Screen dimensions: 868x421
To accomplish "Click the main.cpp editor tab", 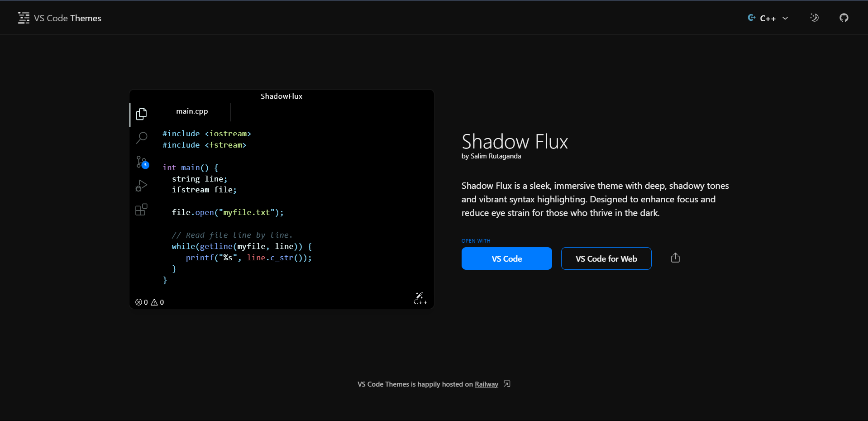I will coord(192,111).
